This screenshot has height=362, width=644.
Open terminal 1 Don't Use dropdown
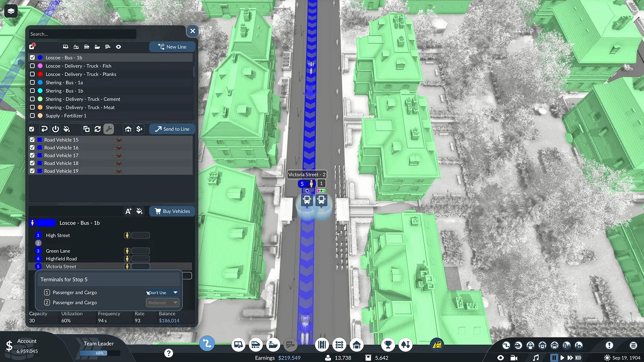tap(162, 292)
